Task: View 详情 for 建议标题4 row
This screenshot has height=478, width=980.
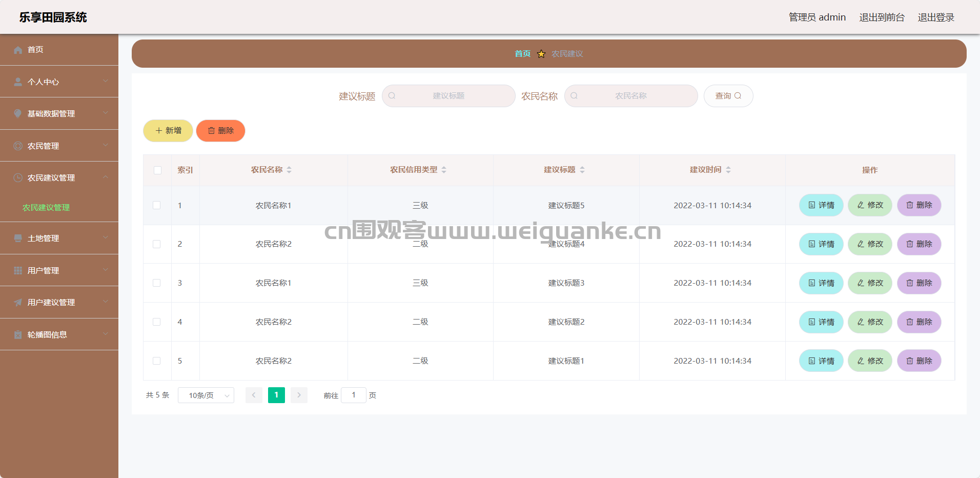Action: (821, 244)
